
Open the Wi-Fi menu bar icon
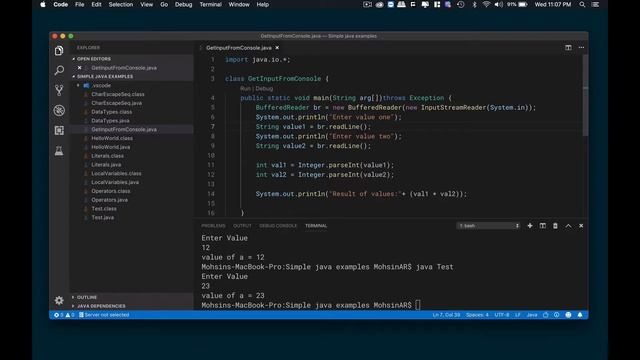486,4
